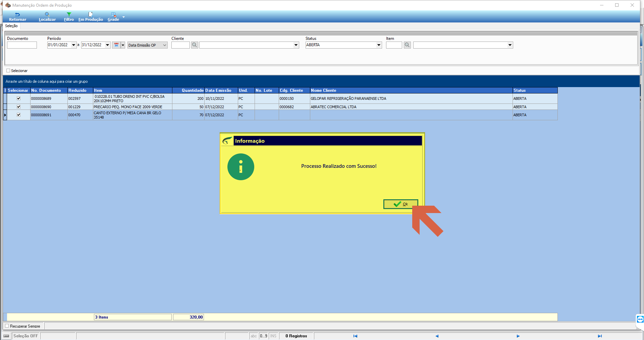Toggle checkbox for document 0000008689
Viewport: 644px width, 340px height.
click(x=18, y=98)
